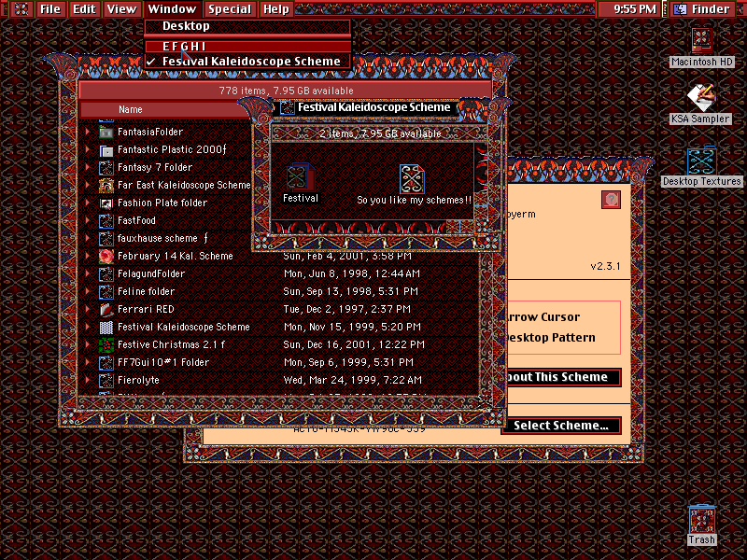Click the Ferrari RED icon
Viewport: 747px width, 560px height.
[x=106, y=309]
